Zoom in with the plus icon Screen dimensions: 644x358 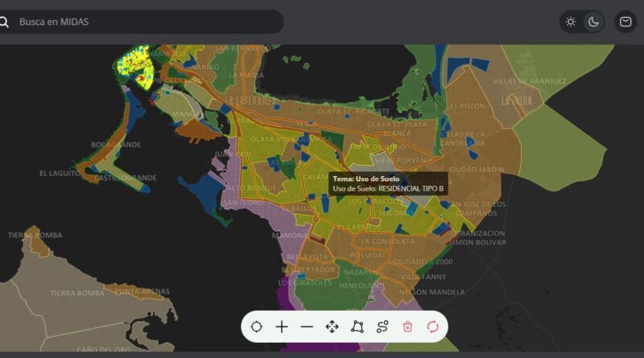point(282,327)
